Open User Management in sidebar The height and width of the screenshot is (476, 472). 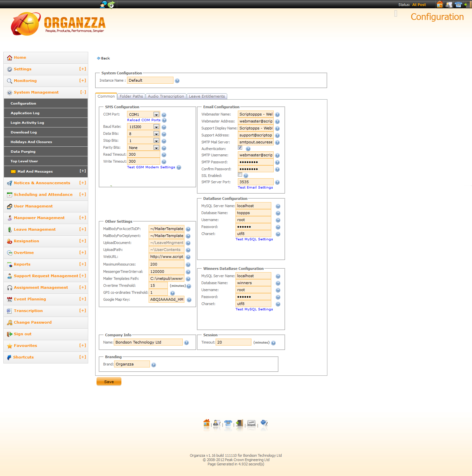pos(46,206)
